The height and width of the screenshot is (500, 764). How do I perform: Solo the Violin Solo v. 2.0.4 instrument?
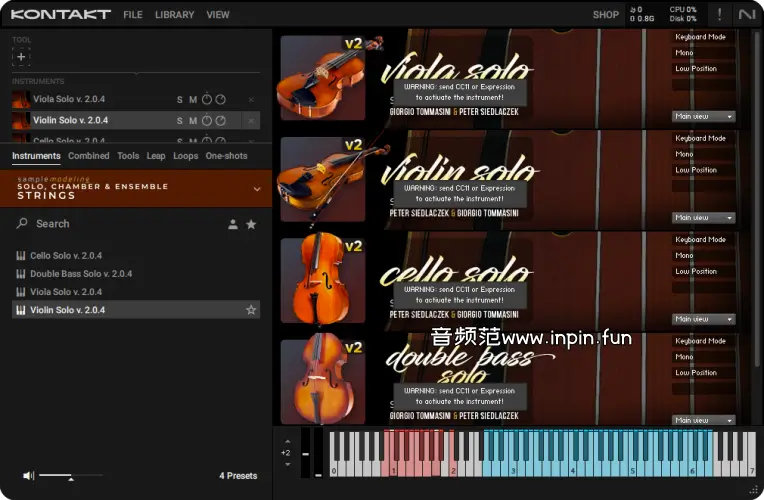pyautogui.click(x=180, y=120)
